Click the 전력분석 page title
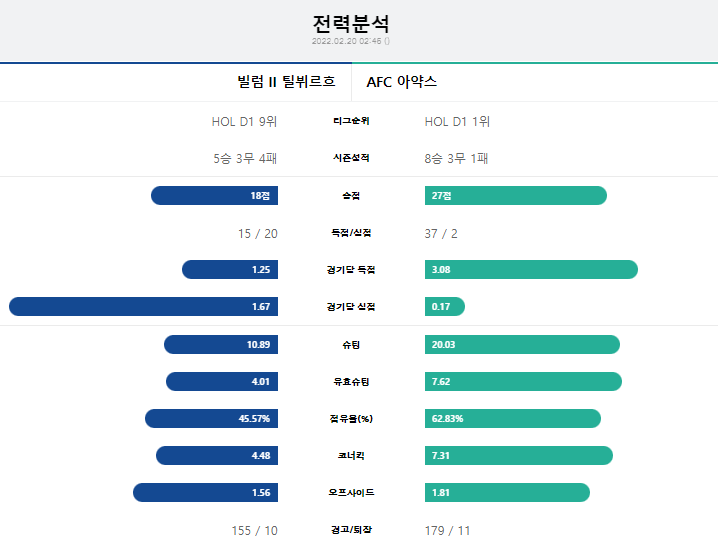 point(351,24)
